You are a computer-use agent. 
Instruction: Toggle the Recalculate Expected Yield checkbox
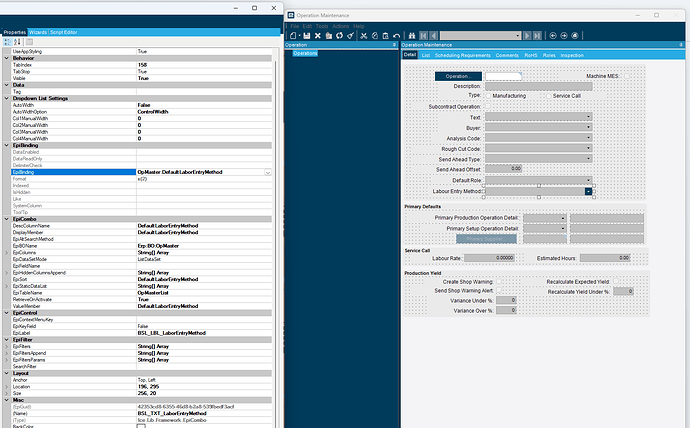coord(616,282)
